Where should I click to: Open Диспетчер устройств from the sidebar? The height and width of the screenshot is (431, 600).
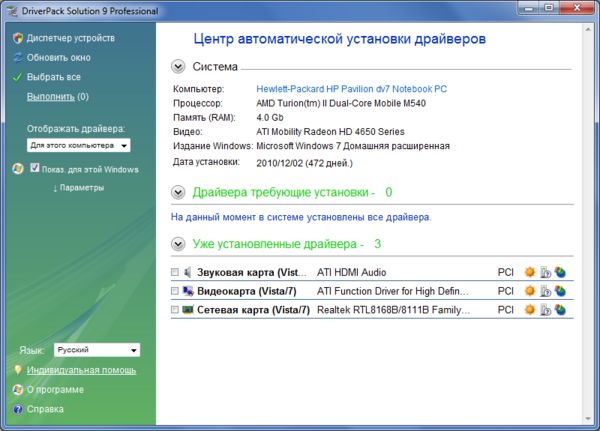[70, 38]
